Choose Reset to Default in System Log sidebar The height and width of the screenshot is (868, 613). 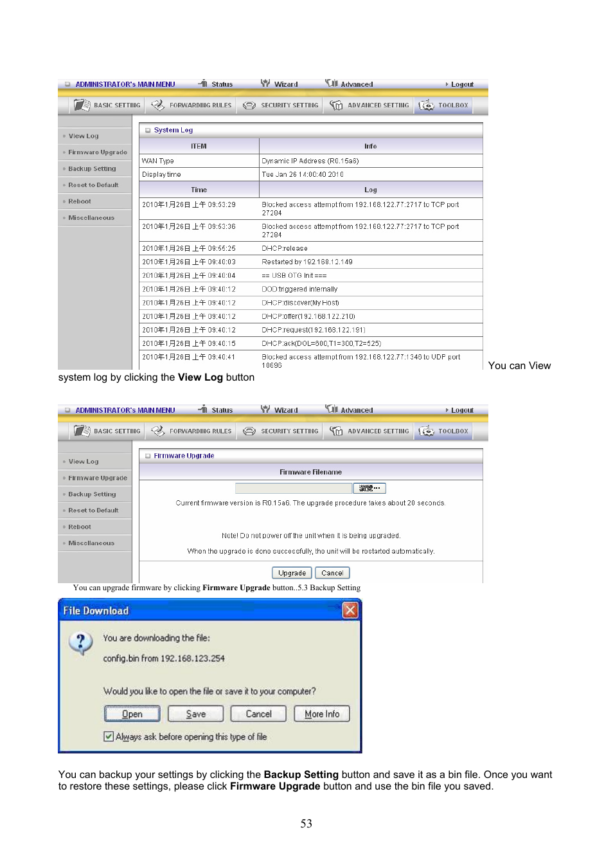click(93, 185)
